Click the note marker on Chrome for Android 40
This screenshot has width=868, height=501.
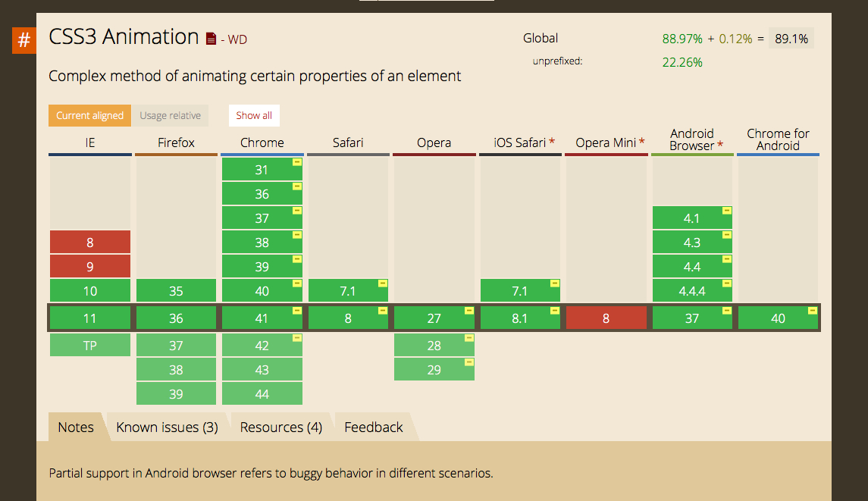click(x=813, y=310)
